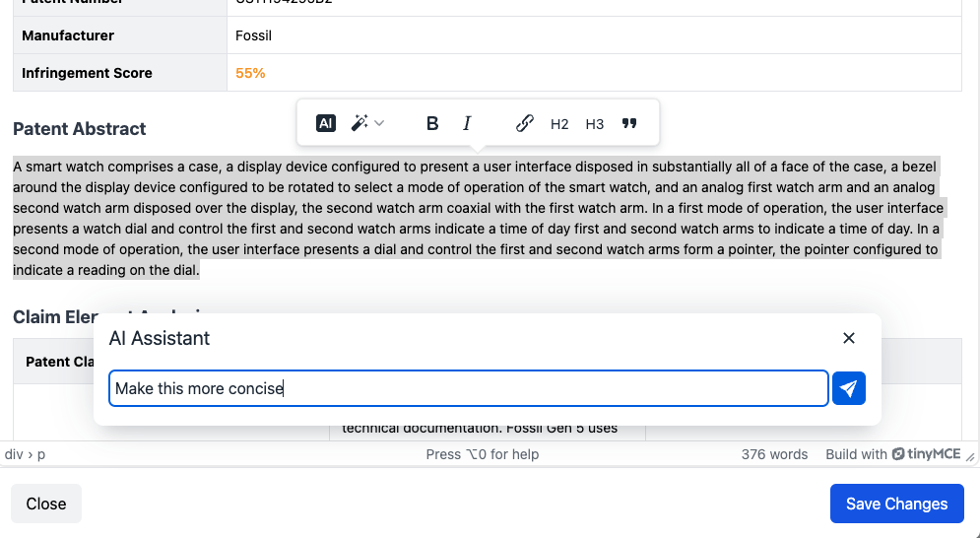This screenshot has width=980, height=538.
Task: Open the Build with tinyMCE link
Action: (893, 454)
